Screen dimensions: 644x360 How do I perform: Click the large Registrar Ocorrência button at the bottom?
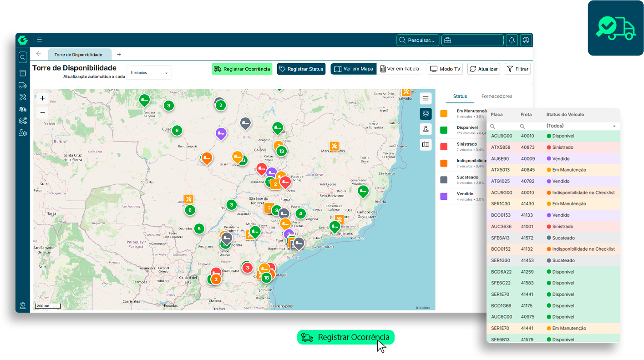tap(346, 337)
